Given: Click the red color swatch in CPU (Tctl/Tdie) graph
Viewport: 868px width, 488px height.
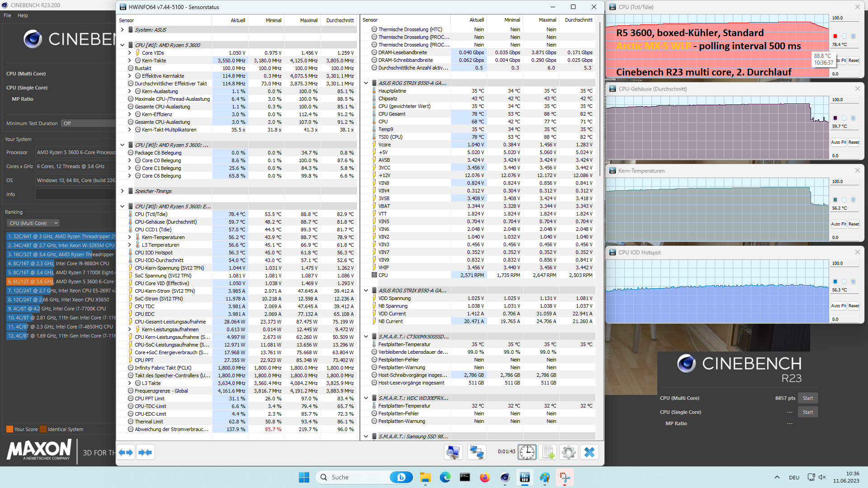Looking at the screenshot, I should (x=835, y=36).
